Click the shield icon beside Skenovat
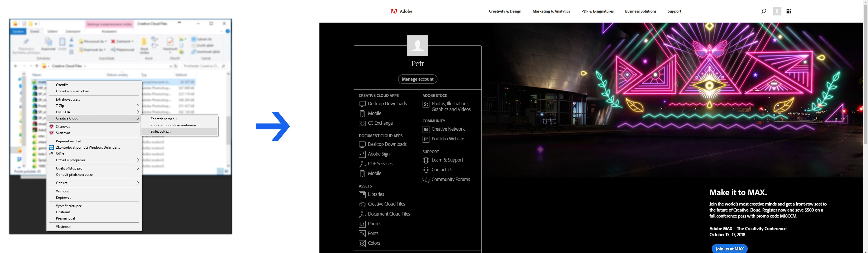868x253 pixels. point(51,126)
